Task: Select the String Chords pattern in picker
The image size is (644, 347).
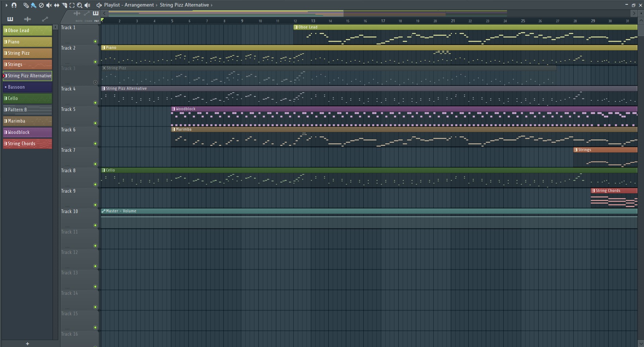Action: coord(27,144)
